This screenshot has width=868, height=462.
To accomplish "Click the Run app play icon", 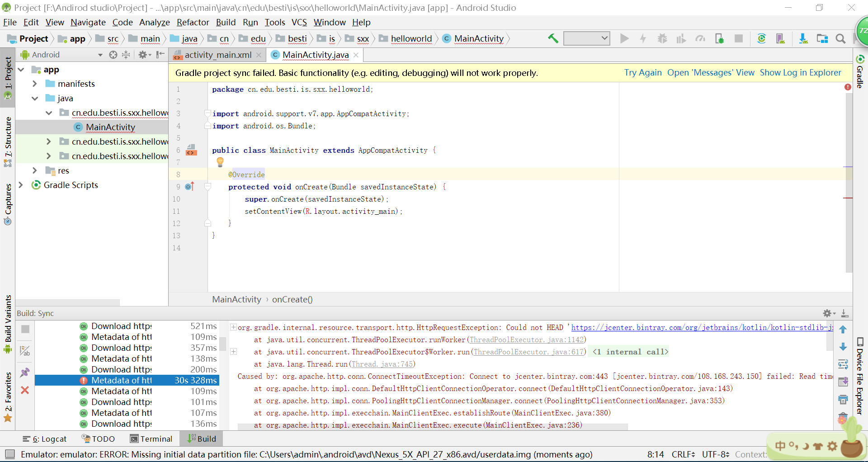I will tap(624, 39).
